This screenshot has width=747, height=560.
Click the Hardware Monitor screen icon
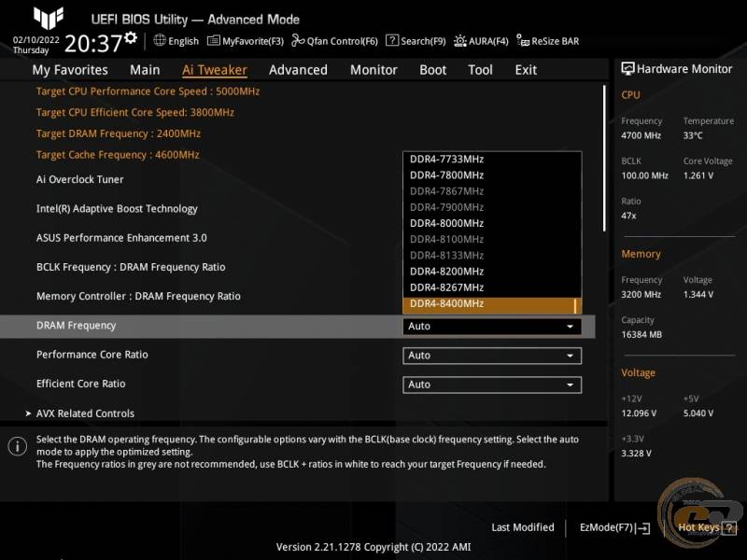point(627,68)
